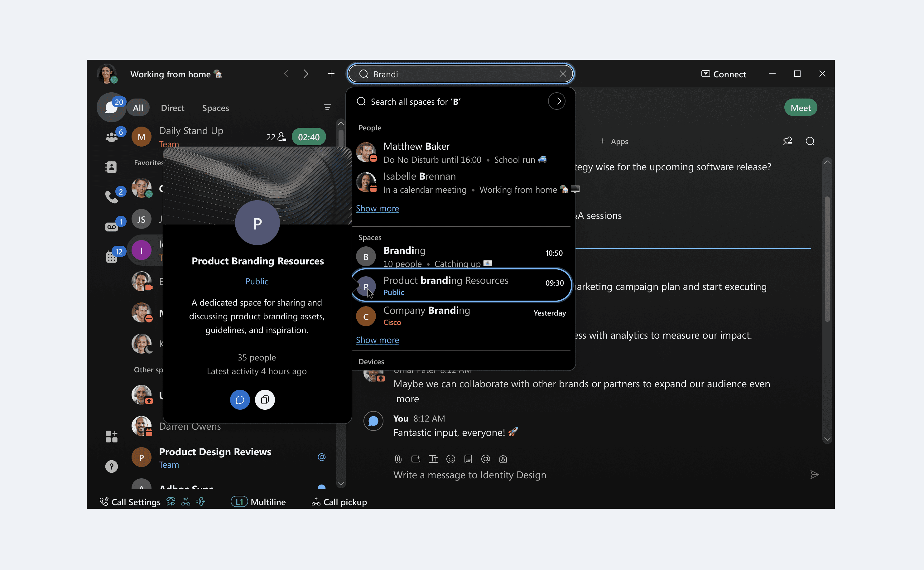
Task: Attach a file using the paperclip icon
Action: point(398,459)
